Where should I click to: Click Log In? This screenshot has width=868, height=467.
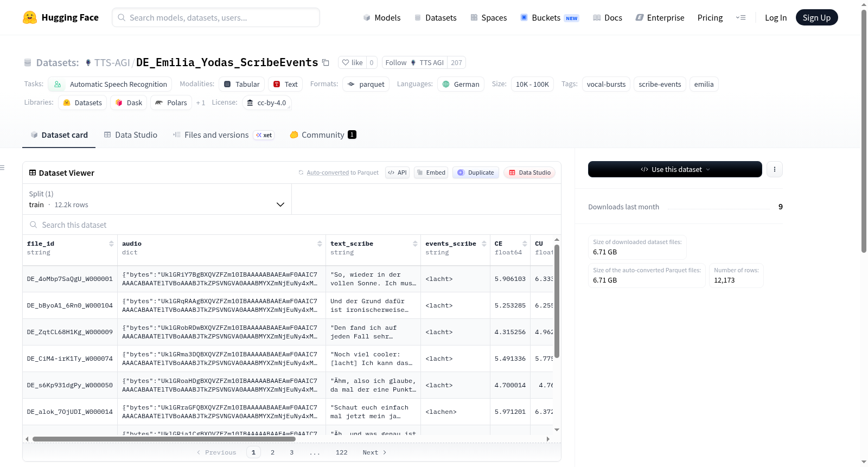776,17
